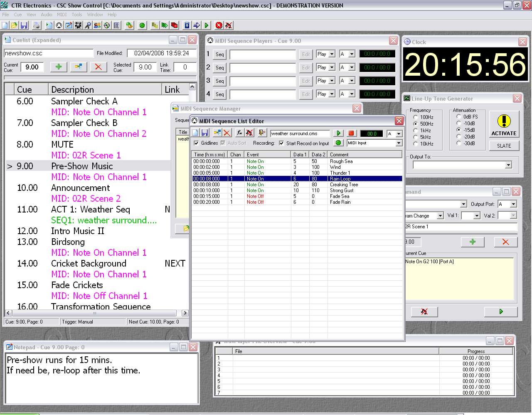Click the Print icon in main toolbar

[x=37, y=25]
